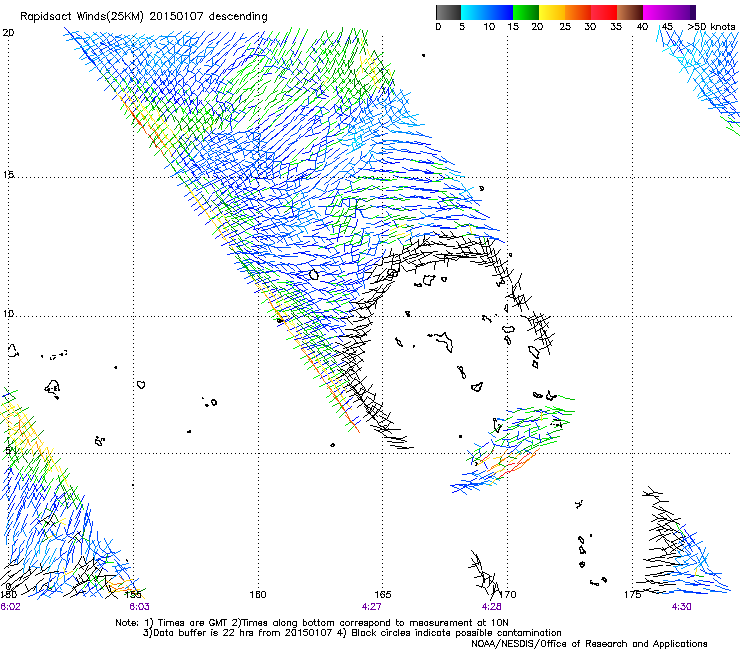
Task: Click the title text 'Rapidscat Winds(25KM)'
Action: pyautogui.click(x=82, y=17)
